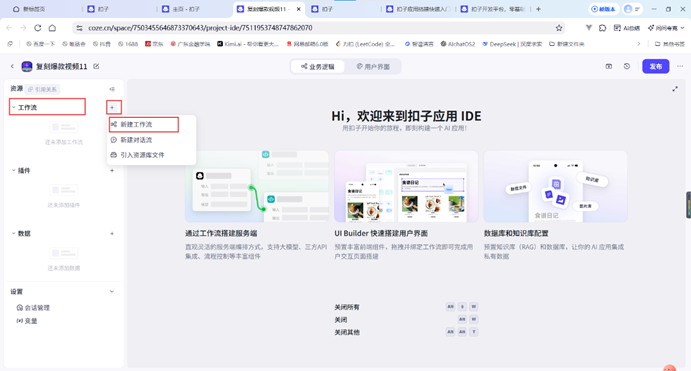This screenshot has width=691, height=371.
Task: Open the browser extensions puzzle icon
Action: (602, 28)
